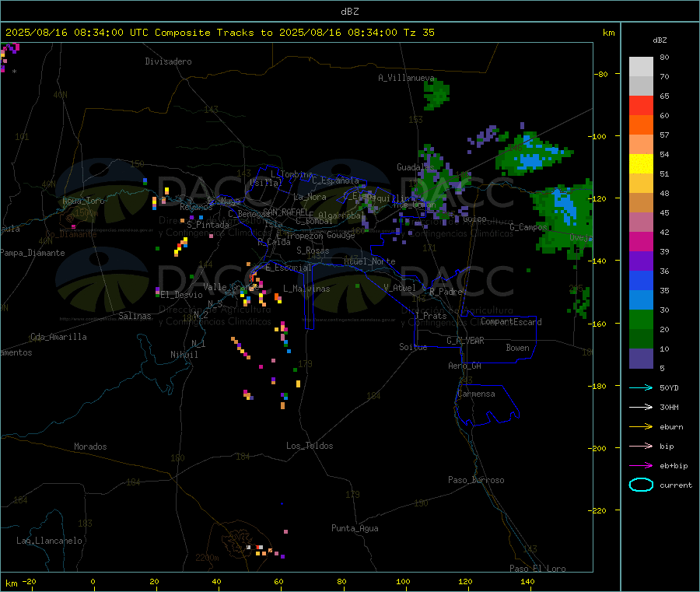
Task: Click the orange 57–60 dBZ color swatch
Action: click(x=641, y=125)
